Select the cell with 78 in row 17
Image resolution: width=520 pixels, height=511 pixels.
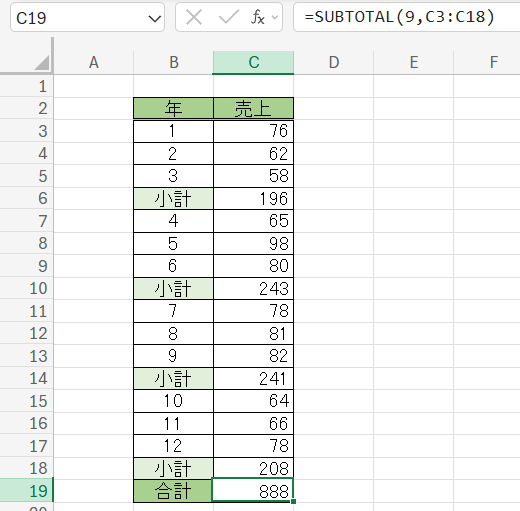pos(253,446)
